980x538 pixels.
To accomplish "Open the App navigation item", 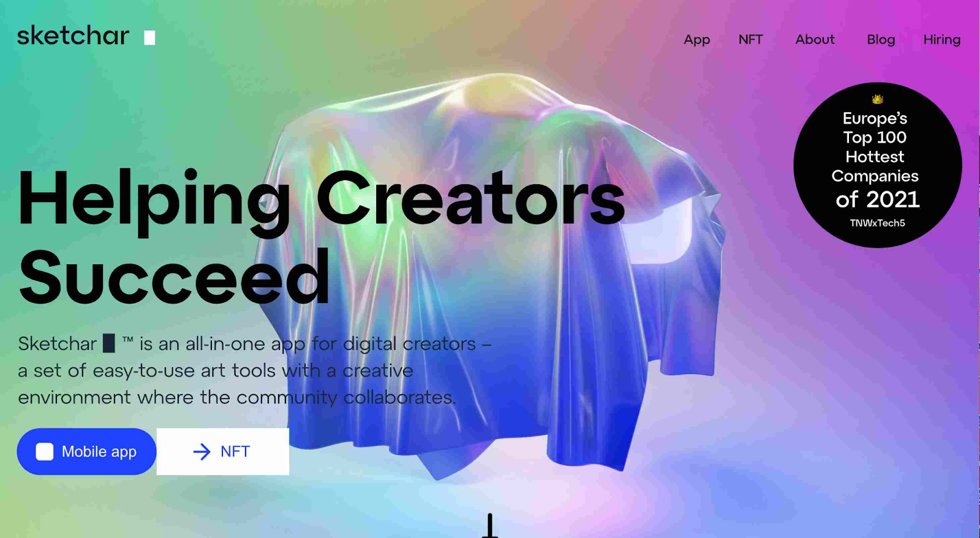I will click(696, 40).
